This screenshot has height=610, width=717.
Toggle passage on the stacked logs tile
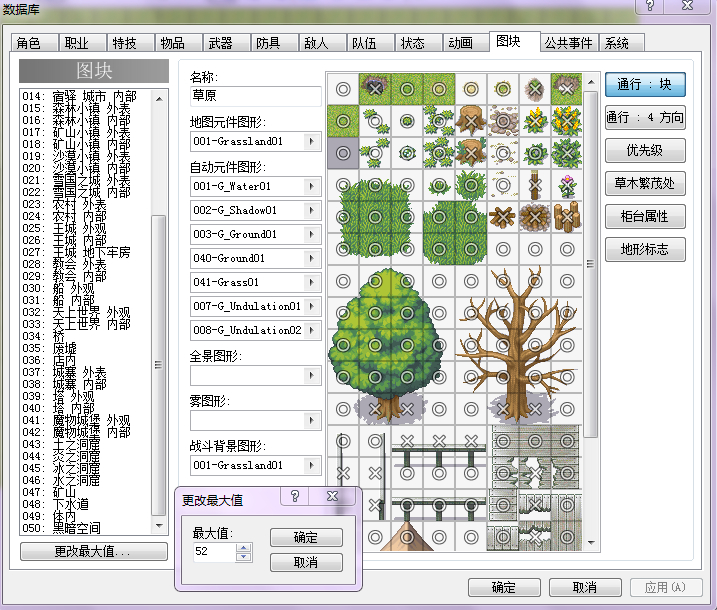(567, 217)
